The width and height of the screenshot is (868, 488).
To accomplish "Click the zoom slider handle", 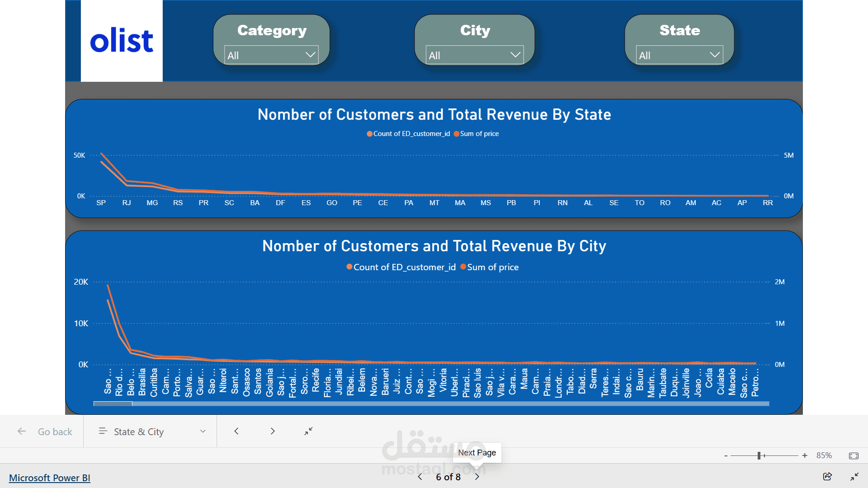I will click(759, 455).
